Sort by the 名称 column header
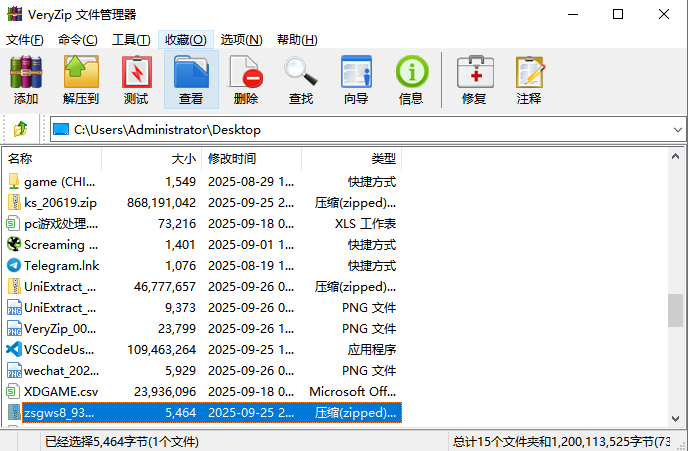This screenshot has width=688, height=451. [x=53, y=159]
